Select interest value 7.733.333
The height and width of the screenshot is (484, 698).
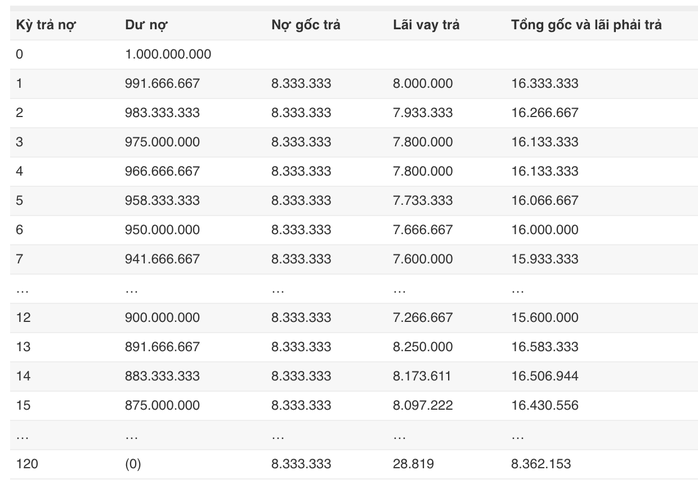tap(422, 200)
